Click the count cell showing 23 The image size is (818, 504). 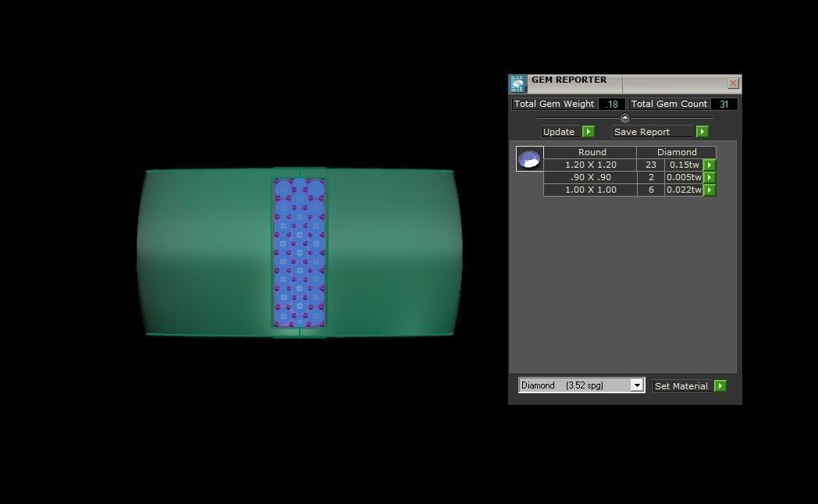(650, 165)
